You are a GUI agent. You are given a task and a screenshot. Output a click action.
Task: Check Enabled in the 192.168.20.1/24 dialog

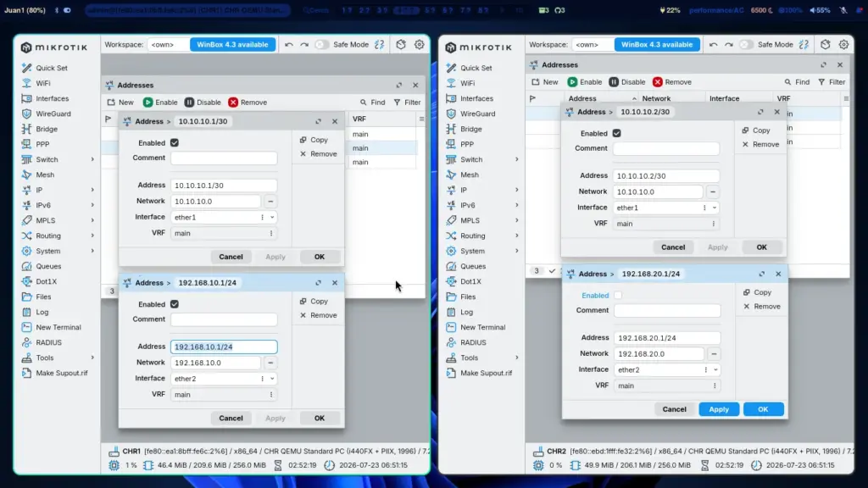618,296
